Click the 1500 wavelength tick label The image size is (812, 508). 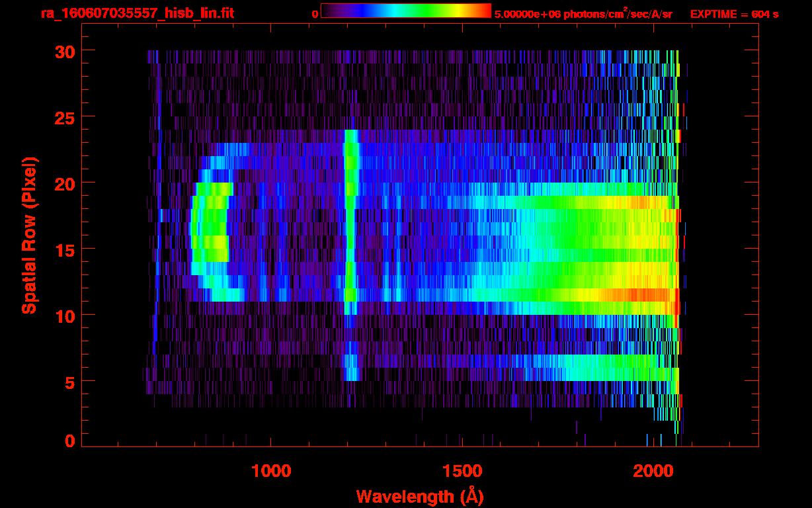[x=462, y=471]
